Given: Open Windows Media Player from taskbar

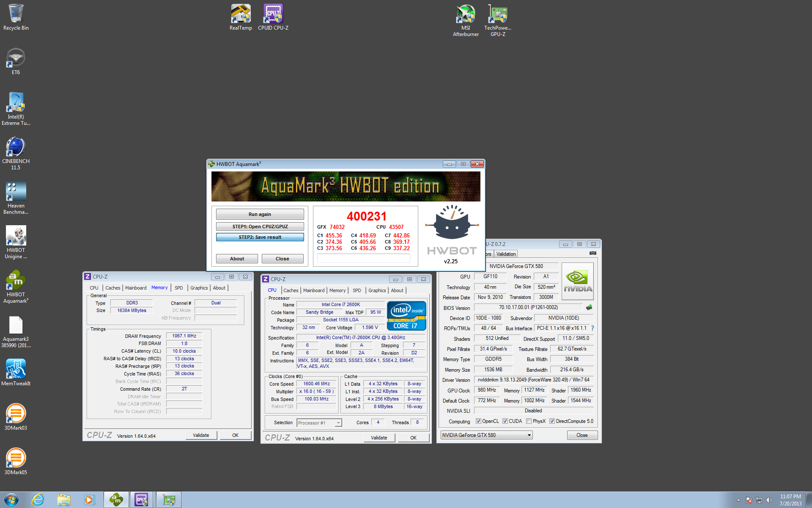Looking at the screenshot, I should point(89,500).
